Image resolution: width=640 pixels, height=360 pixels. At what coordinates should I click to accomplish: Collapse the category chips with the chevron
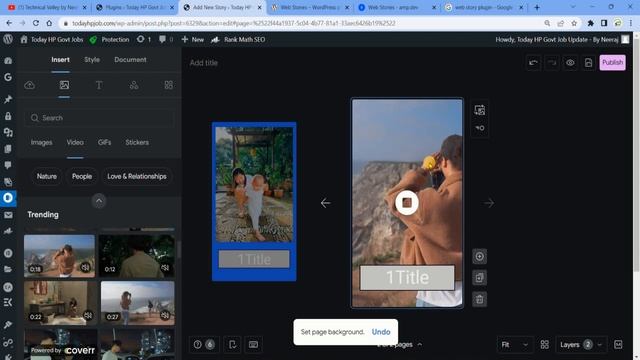click(99, 201)
